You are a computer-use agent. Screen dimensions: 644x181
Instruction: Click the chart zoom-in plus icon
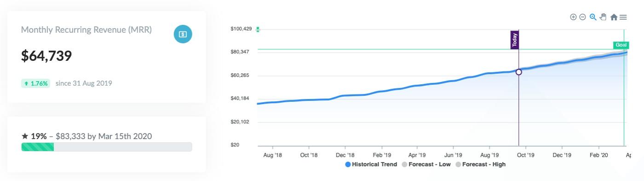[x=573, y=17]
